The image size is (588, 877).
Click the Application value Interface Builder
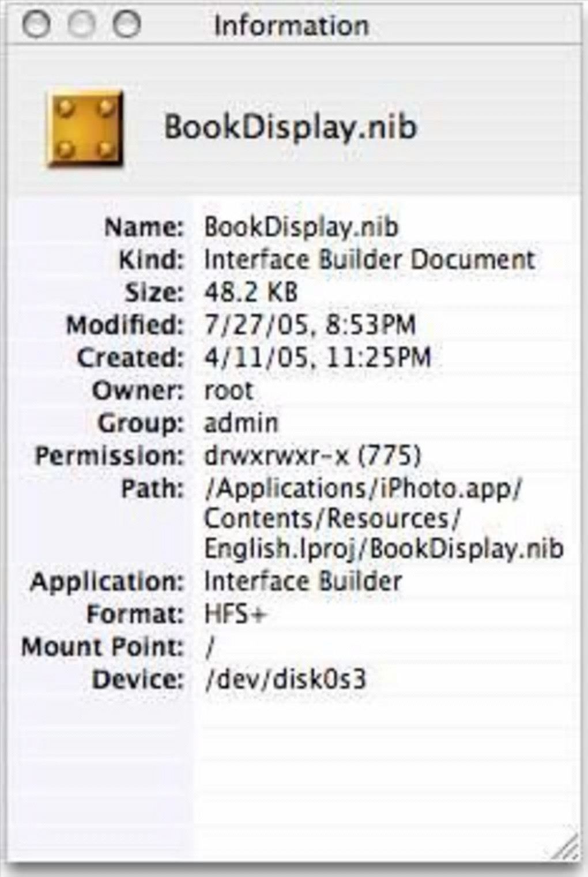coord(303,581)
